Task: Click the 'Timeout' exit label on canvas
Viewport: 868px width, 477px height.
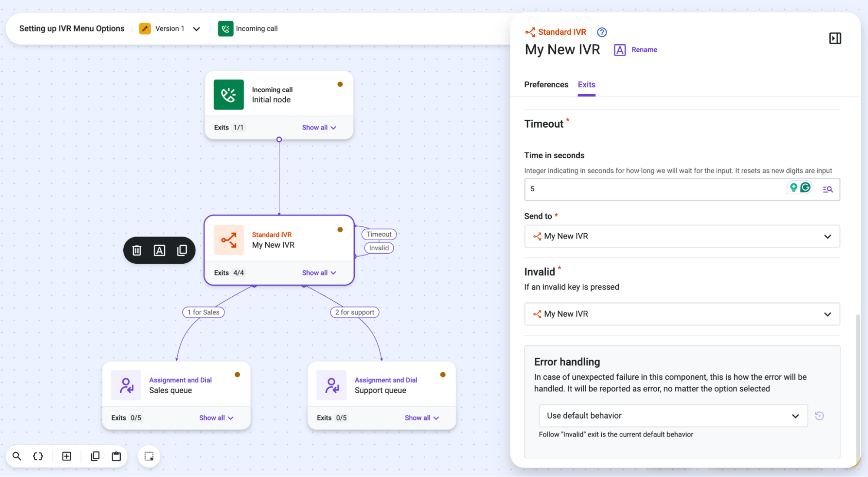Action: [x=379, y=234]
